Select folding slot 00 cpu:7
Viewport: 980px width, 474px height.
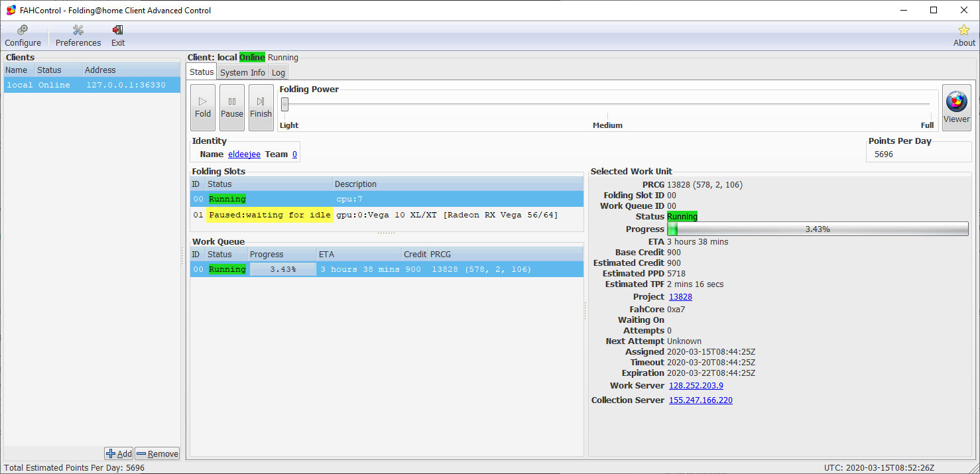point(387,199)
